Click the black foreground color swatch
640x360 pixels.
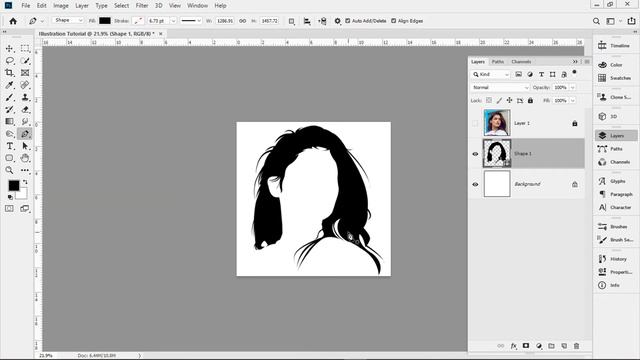tap(13, 186)
